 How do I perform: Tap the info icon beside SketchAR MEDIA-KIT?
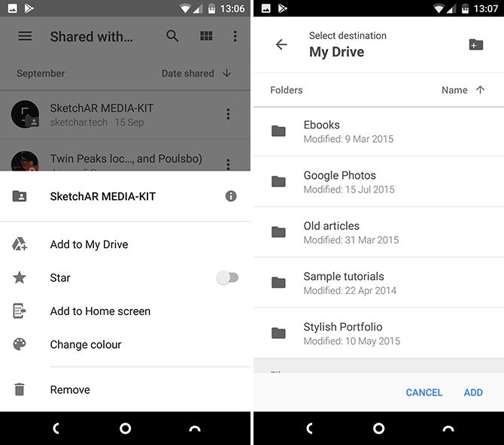pos(231,196)
